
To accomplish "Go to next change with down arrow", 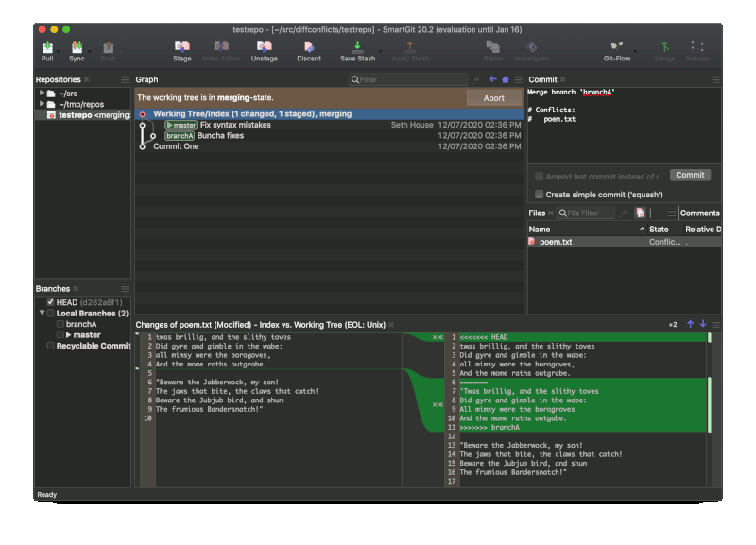I will coord(703,324).
